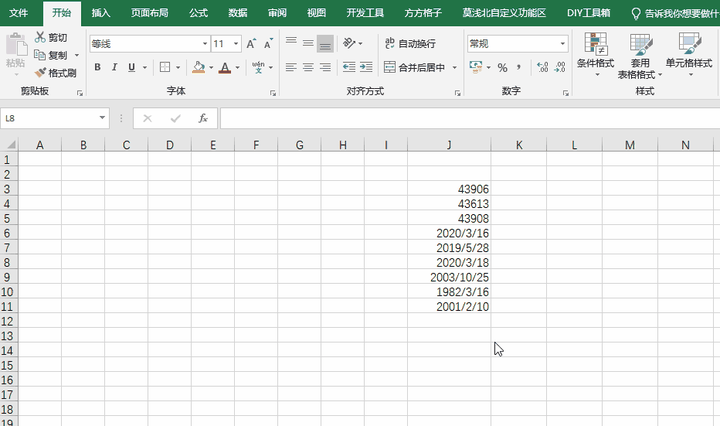Apply comma thousands separator style
The width and height of the screenshot is (720, 426).
click(x=519, y=67)
